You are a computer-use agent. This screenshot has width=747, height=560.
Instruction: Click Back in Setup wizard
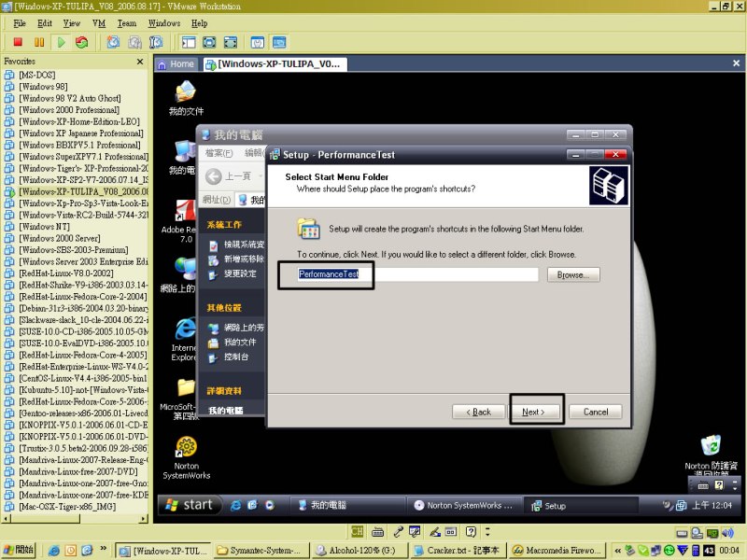pos(479,412)
